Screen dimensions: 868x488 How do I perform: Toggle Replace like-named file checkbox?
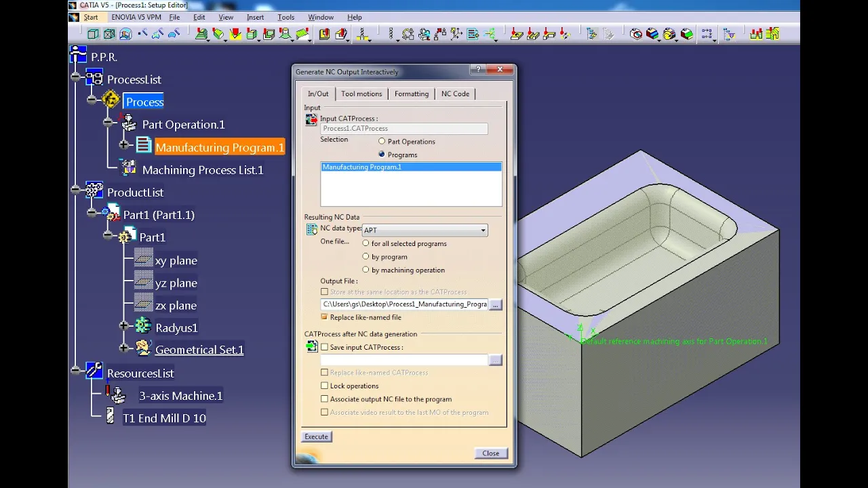pyautogui.click(x=324, y=317)
